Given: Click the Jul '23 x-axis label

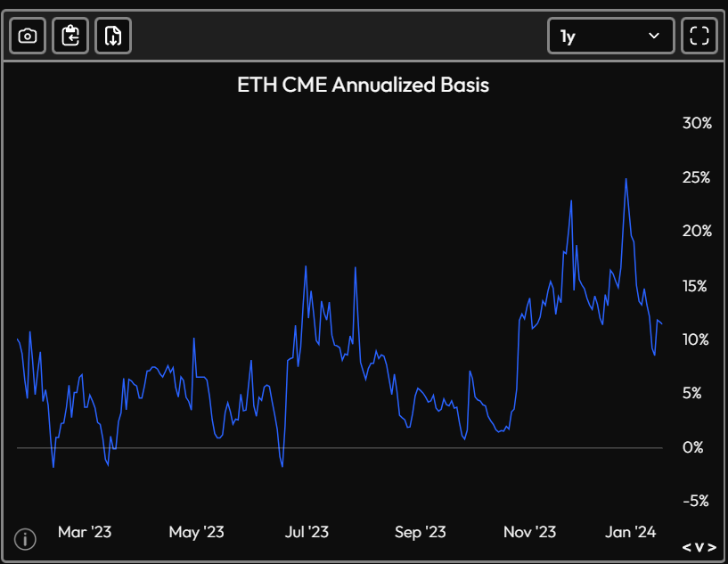Looking at the screenshot, I should [x=307, y=532].
